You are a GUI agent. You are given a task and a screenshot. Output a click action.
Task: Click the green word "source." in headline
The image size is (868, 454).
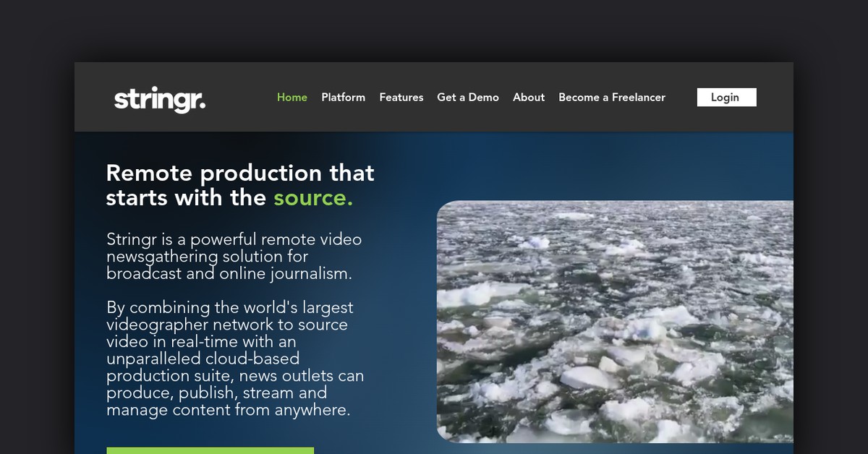pos(313,197)
